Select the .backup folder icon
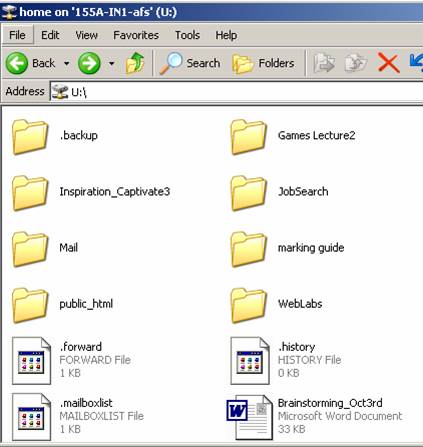The height and width of the screenshot is (447, 423). point(30,137)
